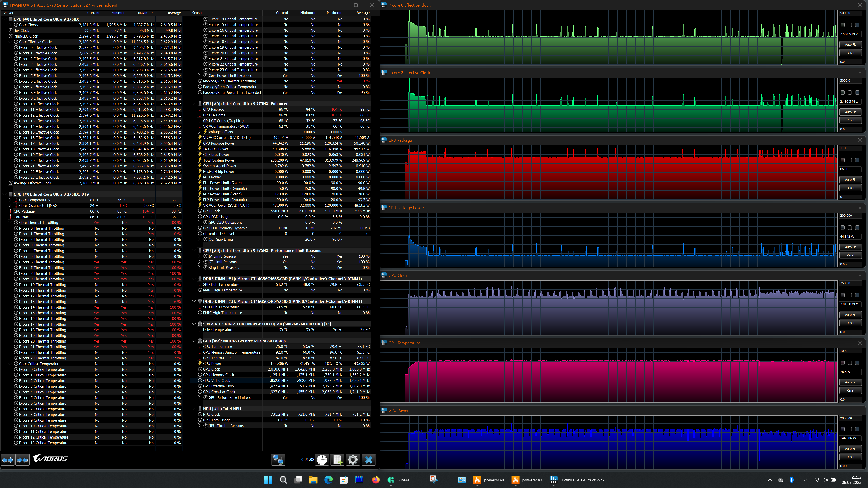Expand the Core Clocks tree row
The width and height of the screenshot is (868, 488).
click(10, 25)
